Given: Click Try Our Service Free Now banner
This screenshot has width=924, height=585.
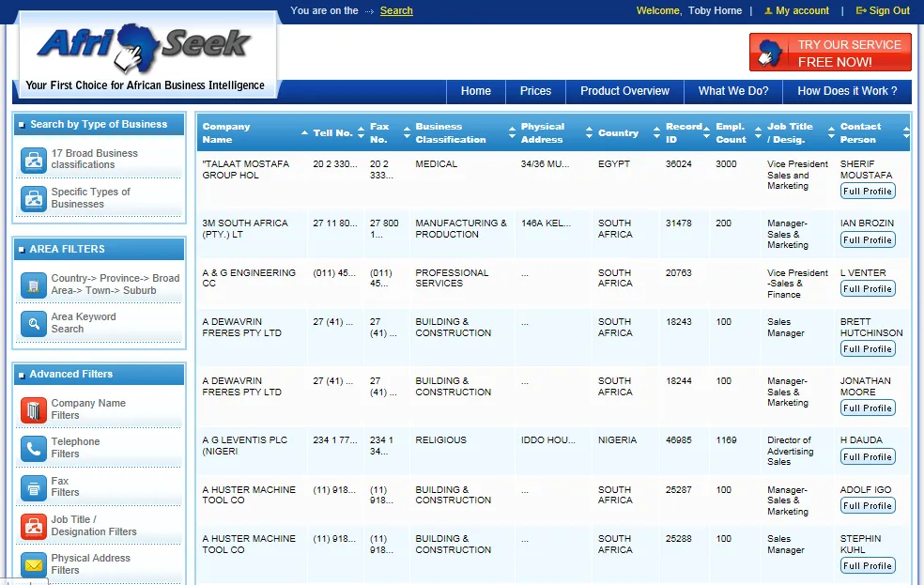Looking at the screenshot, I should click(x=830, y=53).
